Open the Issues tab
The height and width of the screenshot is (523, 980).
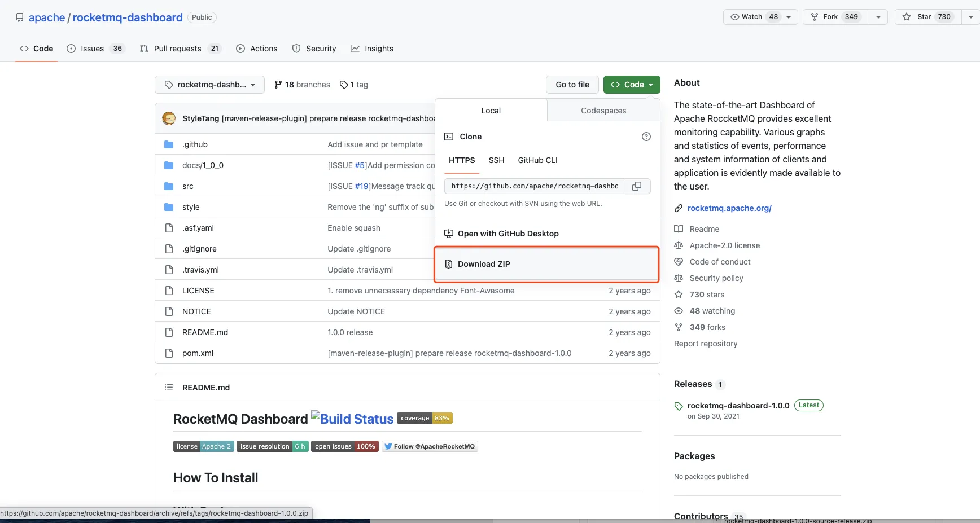click(x=95, y=49)
